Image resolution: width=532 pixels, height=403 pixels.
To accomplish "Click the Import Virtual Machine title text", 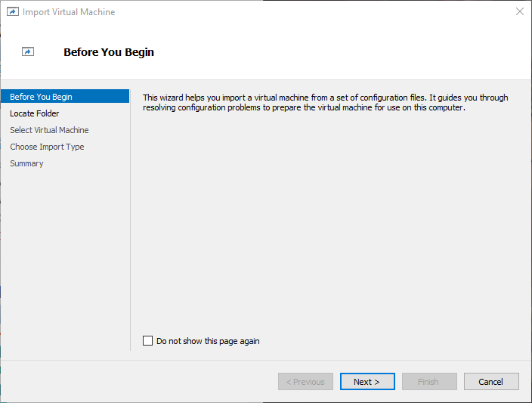I will point(69,12).
